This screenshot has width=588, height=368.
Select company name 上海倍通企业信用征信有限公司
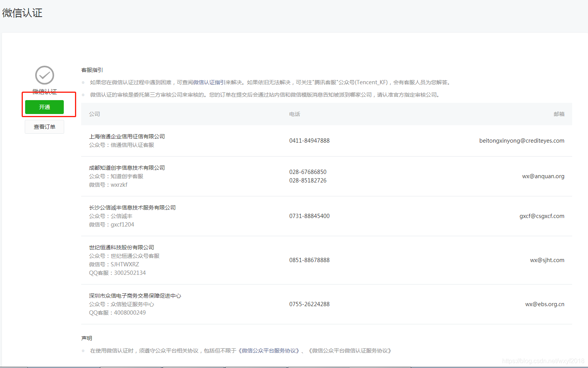coord(127,136)
